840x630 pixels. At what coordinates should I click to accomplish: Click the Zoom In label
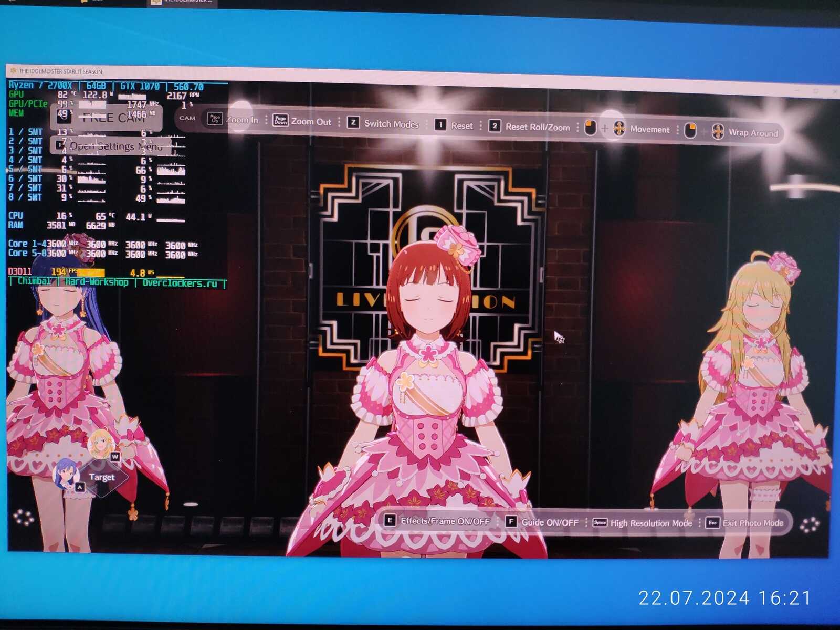(242, 120)
